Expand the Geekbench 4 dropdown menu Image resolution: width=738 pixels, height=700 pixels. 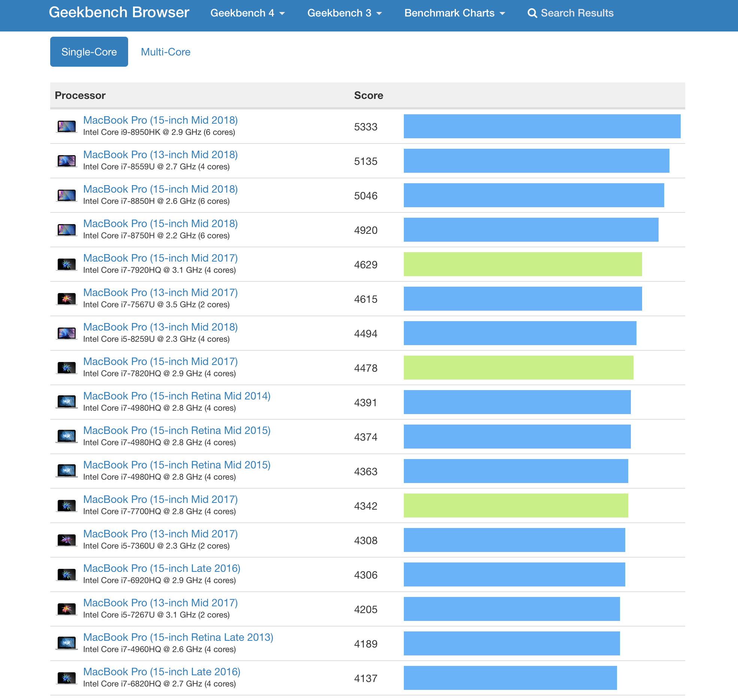point(248,13)
